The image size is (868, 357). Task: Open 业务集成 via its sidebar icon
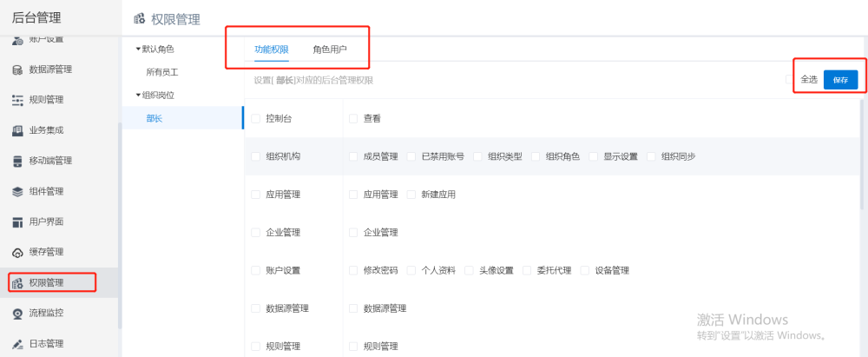click(x=17, y=130)
